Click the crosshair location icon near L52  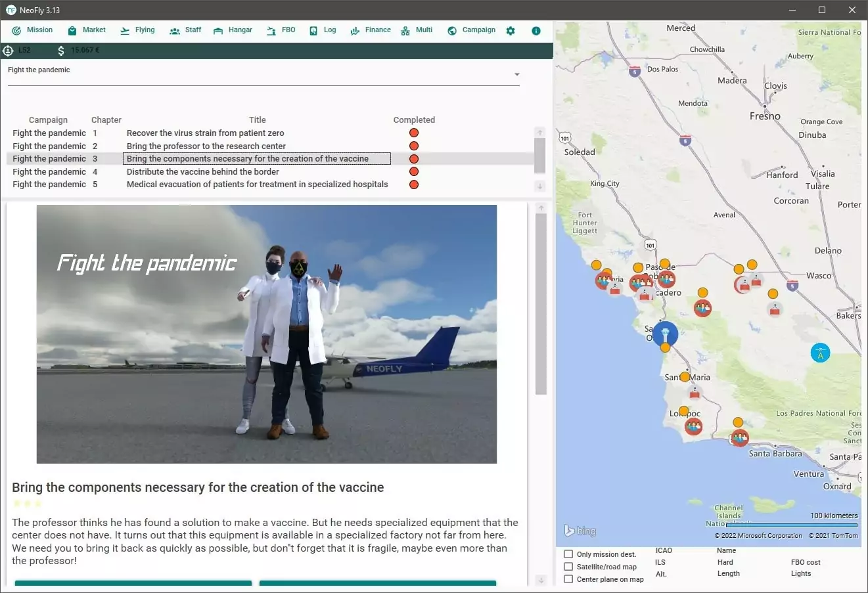[x=9, y=51]
